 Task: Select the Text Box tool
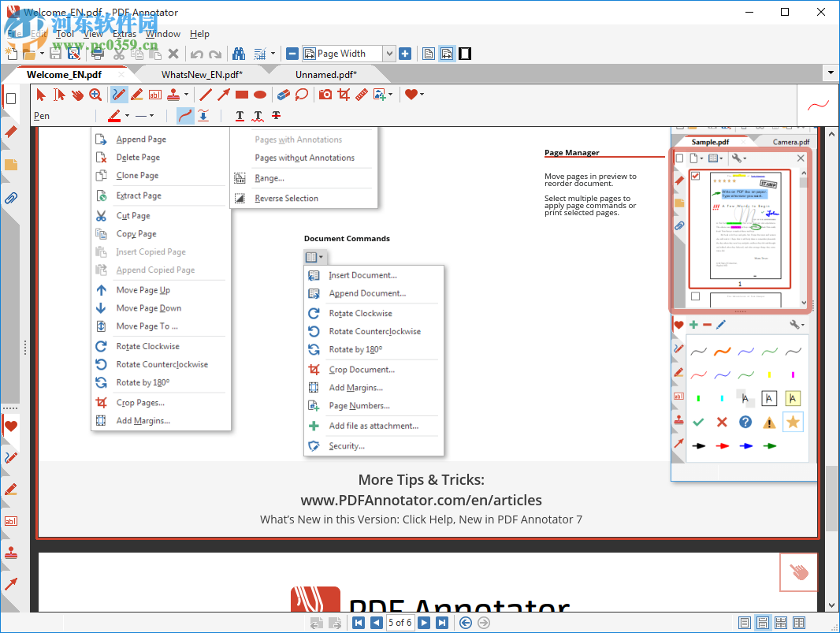point(155,95)
